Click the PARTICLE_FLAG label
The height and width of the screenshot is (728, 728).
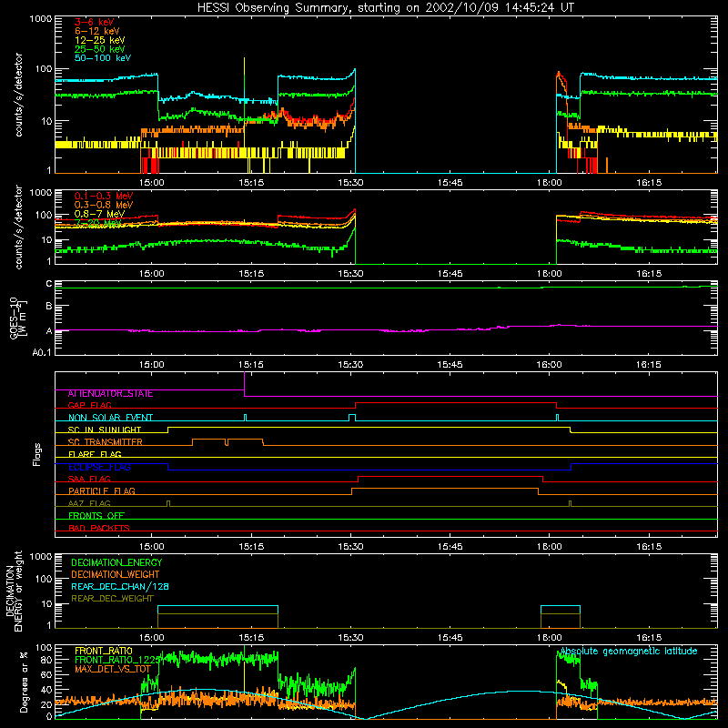click(102, 491)
